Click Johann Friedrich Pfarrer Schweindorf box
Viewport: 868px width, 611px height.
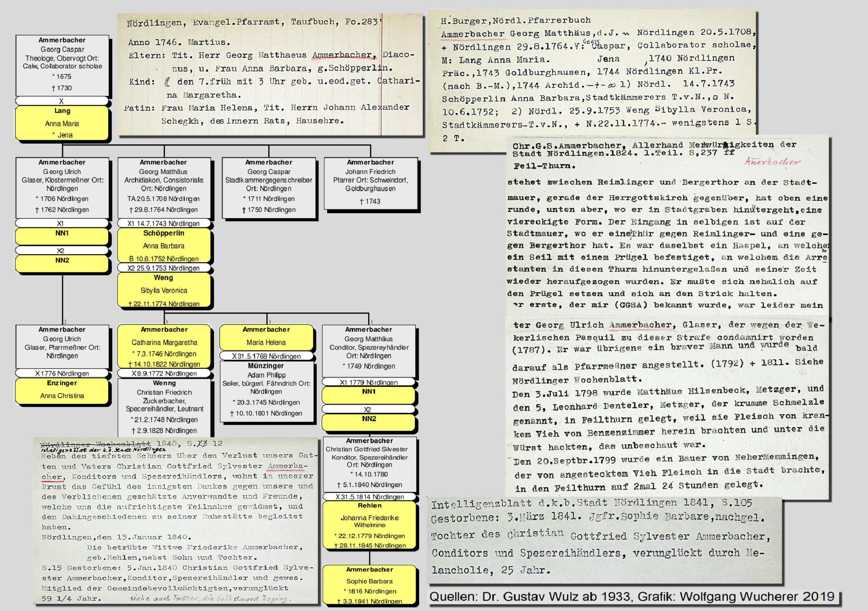[370, 183]
